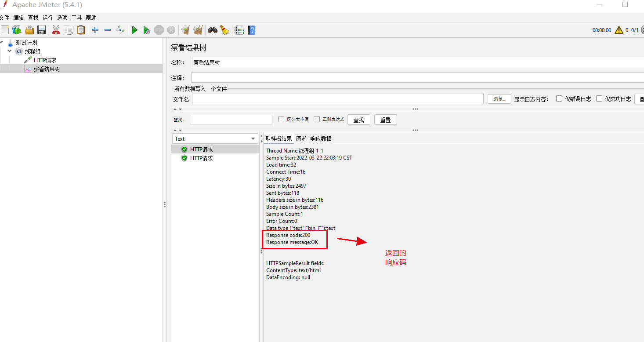This screenshot has height=342, width=644.
Task: Click the 重置 reset button
Action: (x=386, y=120)
